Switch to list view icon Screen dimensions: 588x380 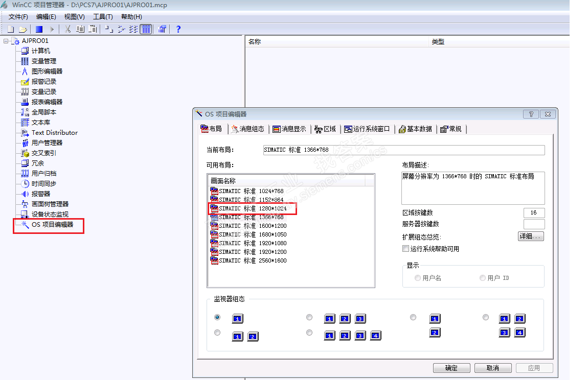click(x=133, y=29)
